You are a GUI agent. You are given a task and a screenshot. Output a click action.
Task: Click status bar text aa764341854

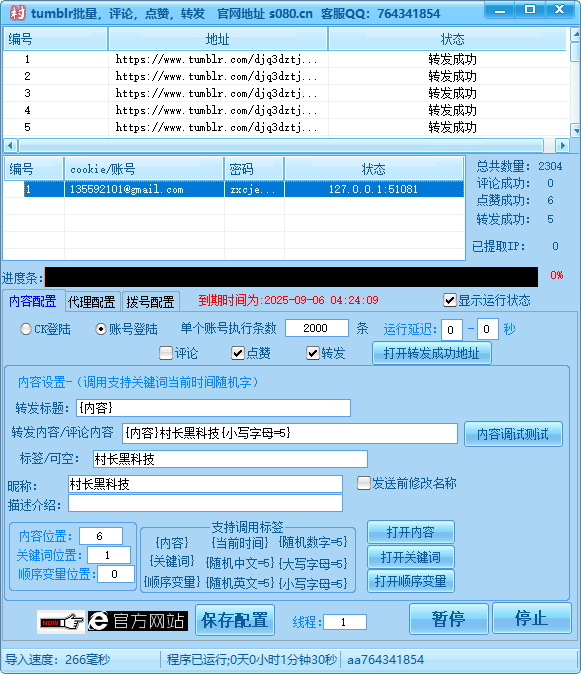click(x=385, y=659)
